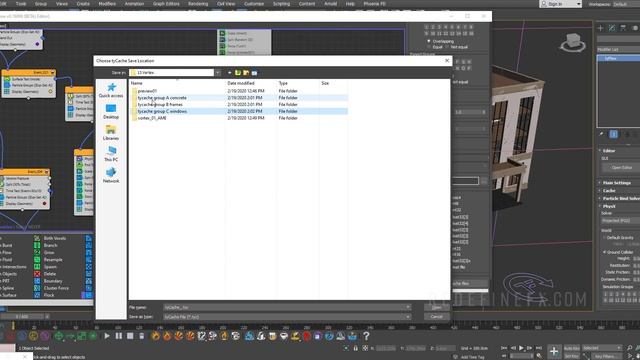Open the Help menu
Viewport: 640px width, 360px height.
coord(350,4)
